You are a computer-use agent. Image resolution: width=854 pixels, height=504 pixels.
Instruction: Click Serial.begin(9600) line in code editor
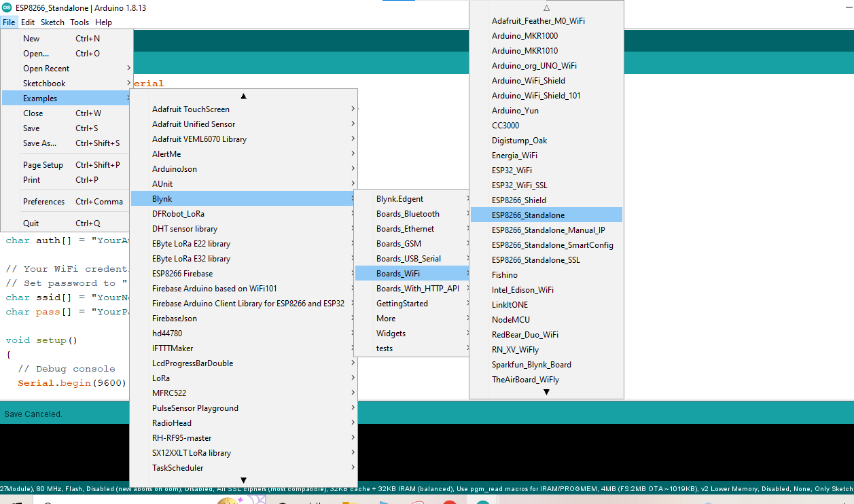click(x=72, y=383)
